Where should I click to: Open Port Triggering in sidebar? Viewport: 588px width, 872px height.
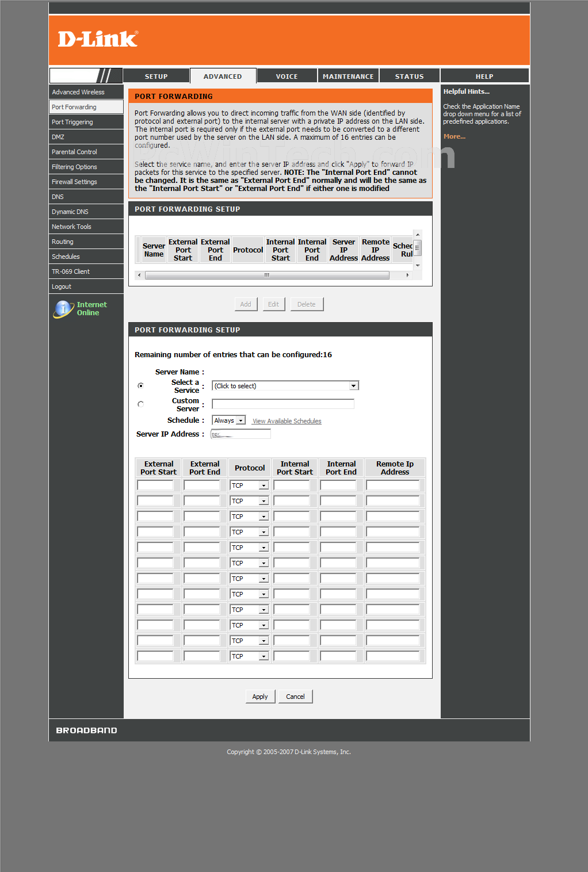click(x=72, y=122)
